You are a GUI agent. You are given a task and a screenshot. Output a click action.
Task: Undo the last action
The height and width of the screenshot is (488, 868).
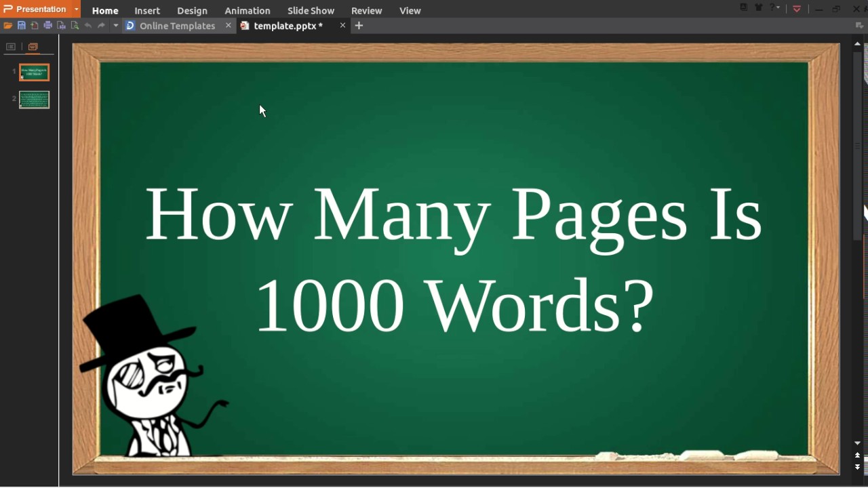pyautogui.click(x=88, y=25)
